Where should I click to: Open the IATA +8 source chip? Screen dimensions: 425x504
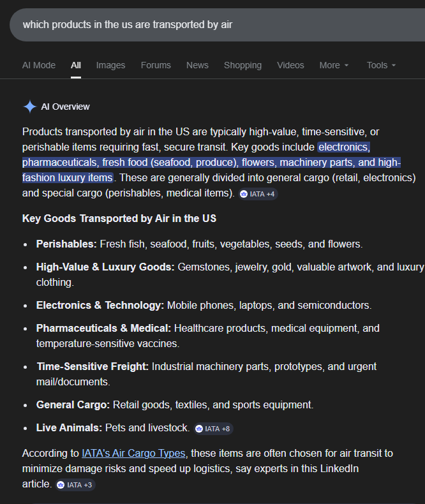[x=213, y=429]
